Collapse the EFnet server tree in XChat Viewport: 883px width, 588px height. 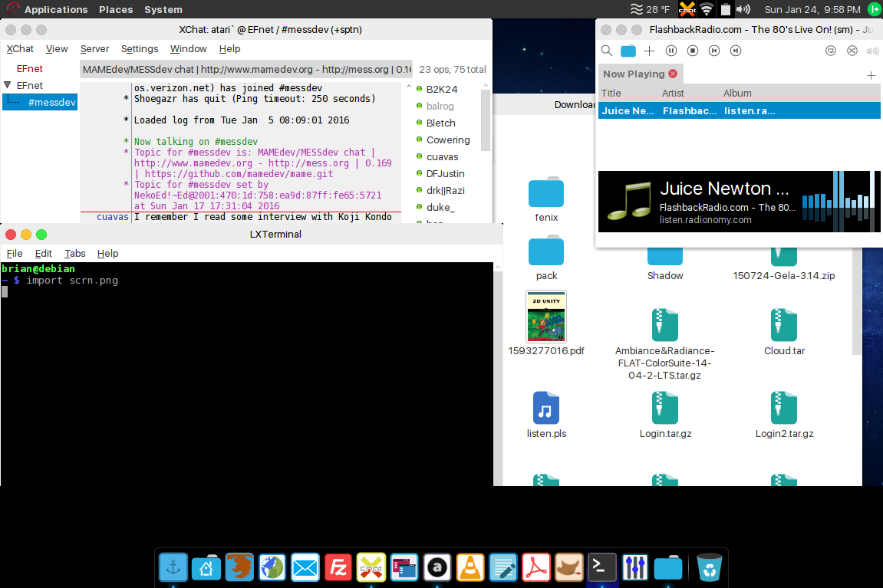click(x=8, y=85)
